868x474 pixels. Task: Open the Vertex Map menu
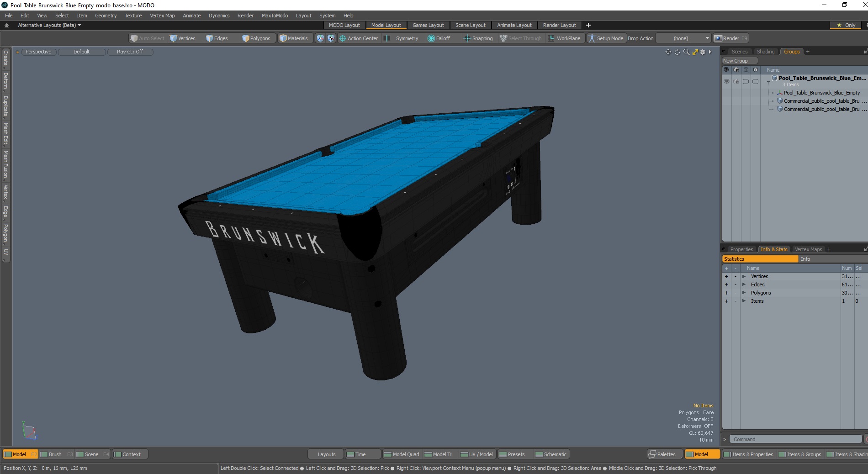tap(162, 16)
